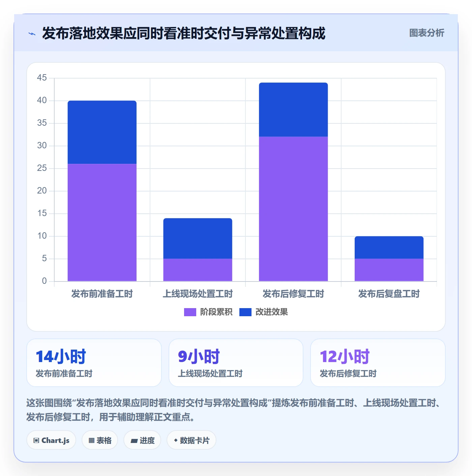Click the diamond icon in 数据卡片 chip
The width and height of the screenshot is (472, 476).
point(176,440)
